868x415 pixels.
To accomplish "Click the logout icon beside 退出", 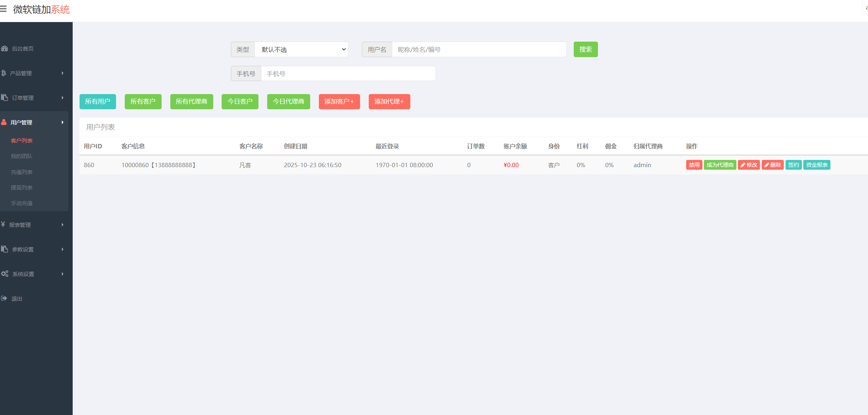I will point(4,298).
